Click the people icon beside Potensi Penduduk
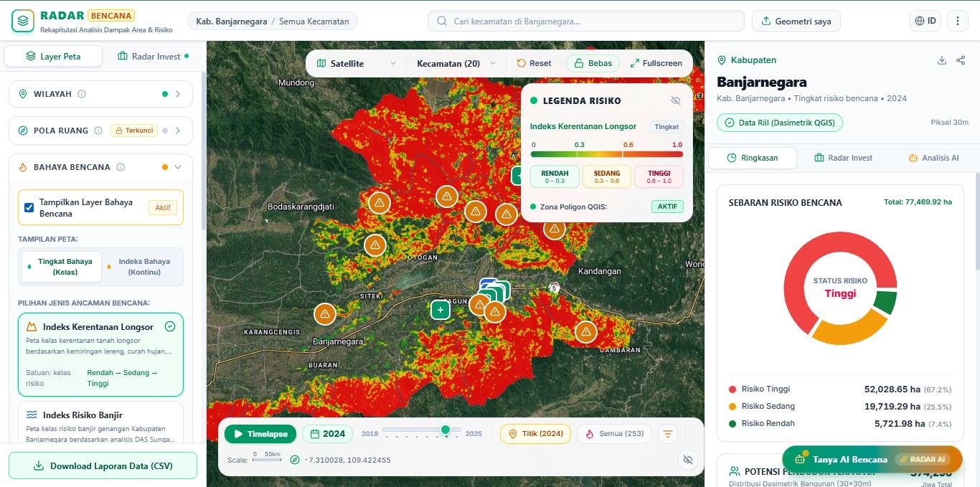The height and width of the screenshot is (487, 980). (x=735, y=471)
